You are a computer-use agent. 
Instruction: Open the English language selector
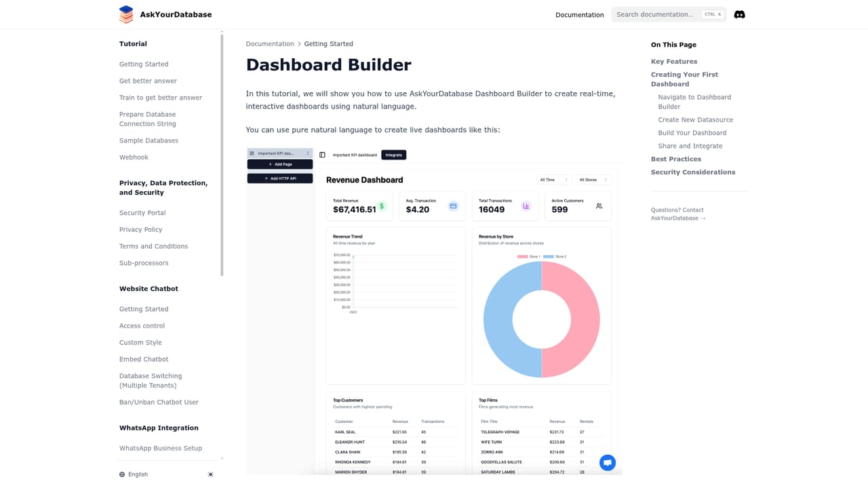pos(134,474)
